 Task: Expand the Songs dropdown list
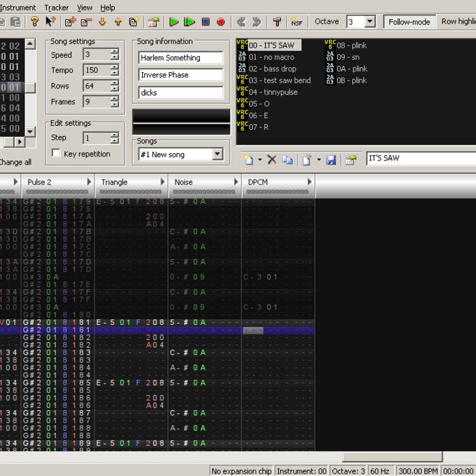(x=217, y=154)
